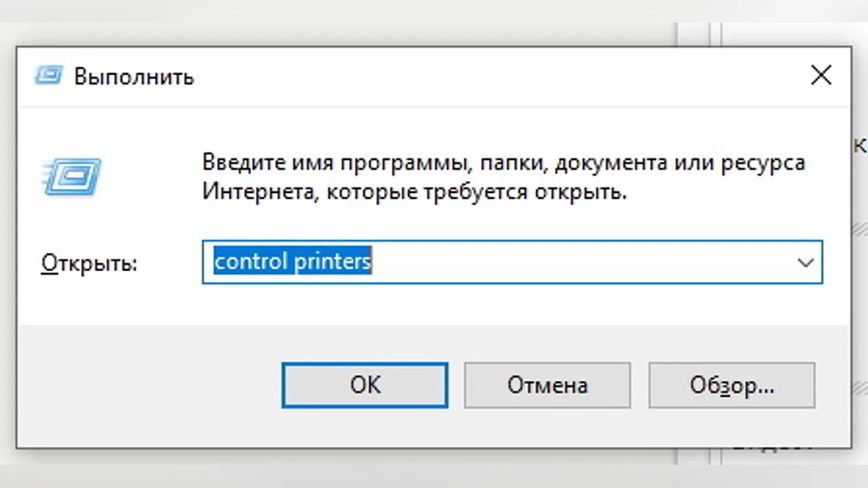Click the small Run icon in title bar

tap(48, 76)
